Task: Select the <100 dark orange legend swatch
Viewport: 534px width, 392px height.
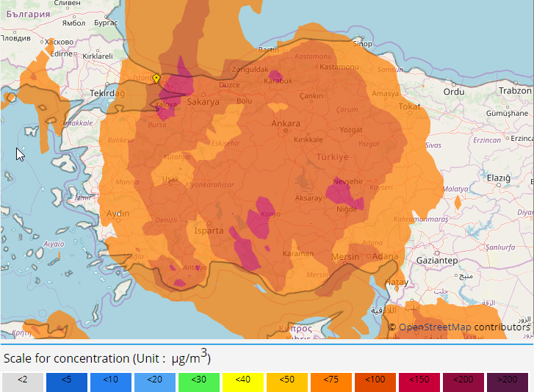Action: 375,382
